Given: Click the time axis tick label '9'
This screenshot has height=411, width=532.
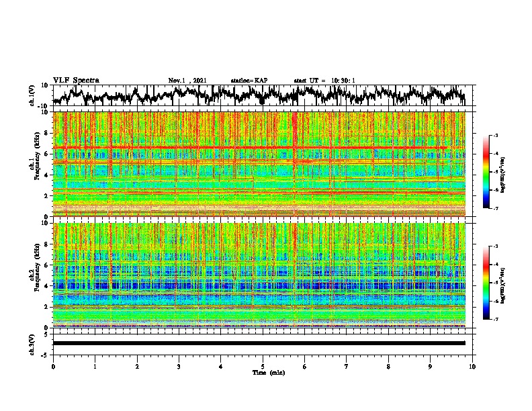Looking at the screenshot, I should tap(430, 367).
